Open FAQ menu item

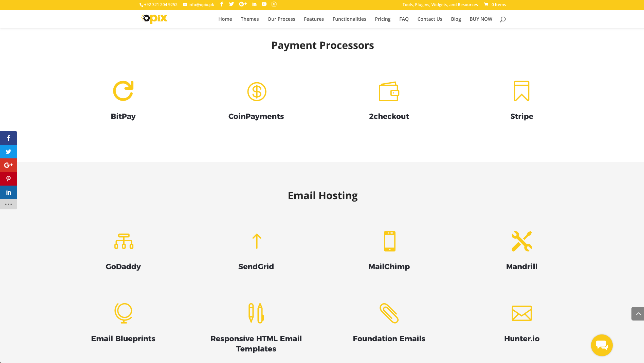pos(404,19)
